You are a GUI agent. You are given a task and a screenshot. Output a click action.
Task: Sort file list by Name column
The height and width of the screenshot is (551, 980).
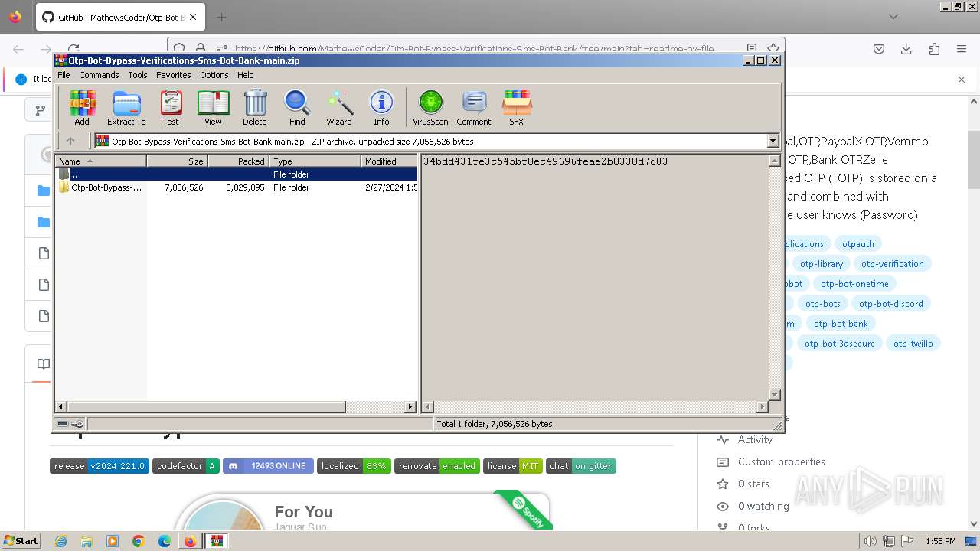[x=100, y=161]
